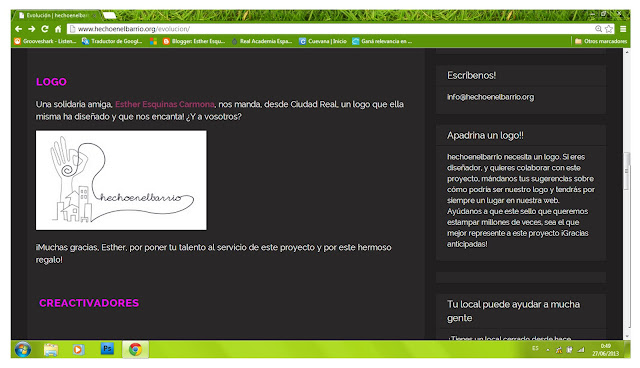This screenshot has width=640, height=368.
Task: Open the Blogger: Esther Esqu... bookmark
Action: (194, 41)
